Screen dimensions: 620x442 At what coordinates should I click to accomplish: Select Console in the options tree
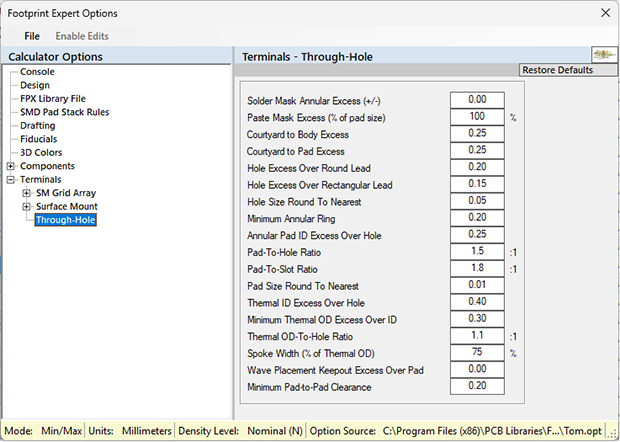(37, 72)
